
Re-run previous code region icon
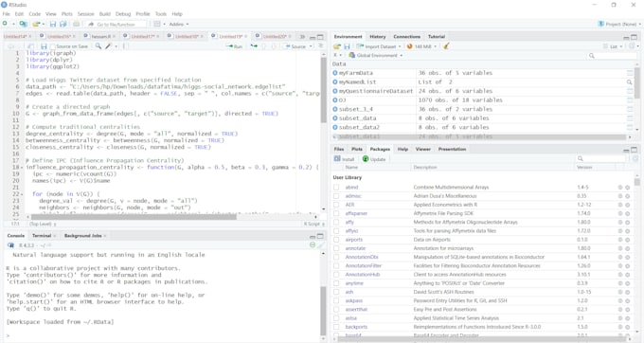tap(254, 46)
